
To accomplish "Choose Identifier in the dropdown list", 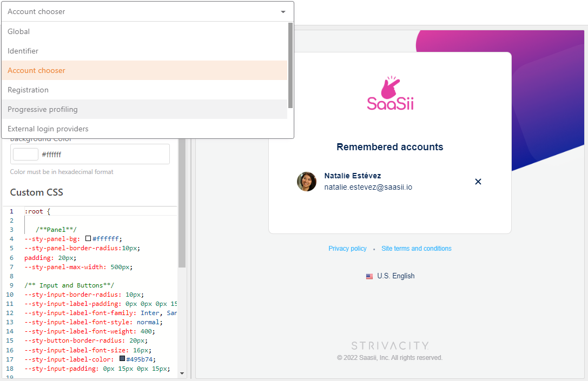I will click(144, 51).
